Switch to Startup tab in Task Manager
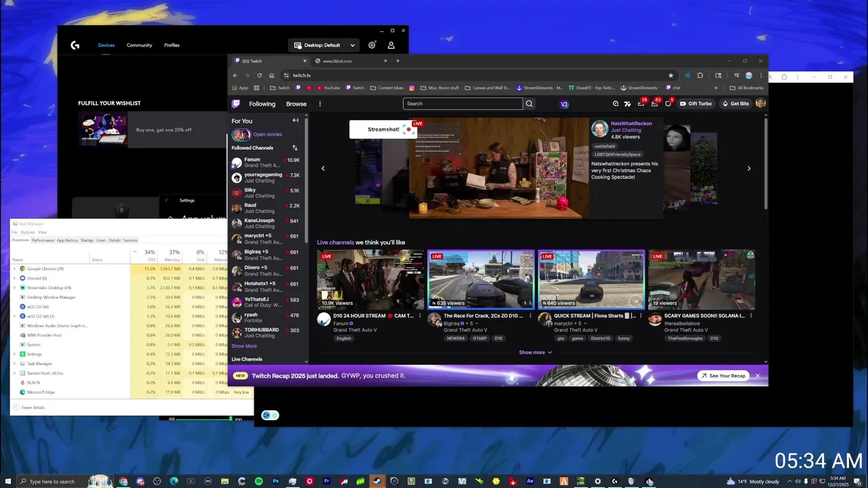Image resolution: width=868 pixels, height=488 pixels. click(87, 240)
